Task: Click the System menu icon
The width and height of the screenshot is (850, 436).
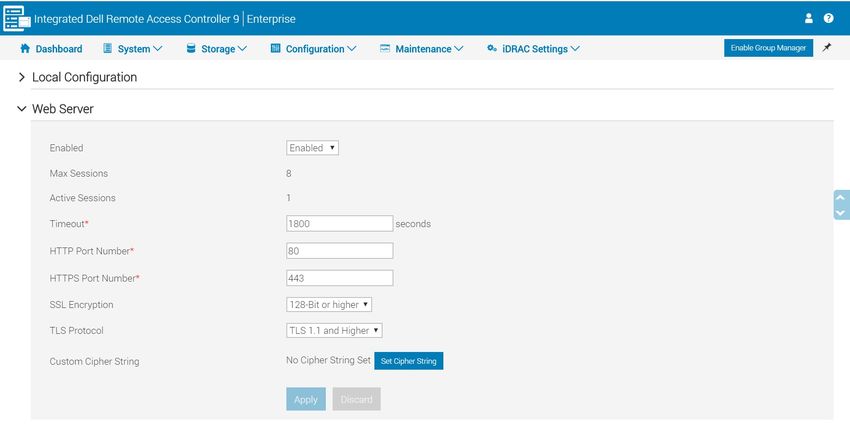Action: (x=107, y=48)
